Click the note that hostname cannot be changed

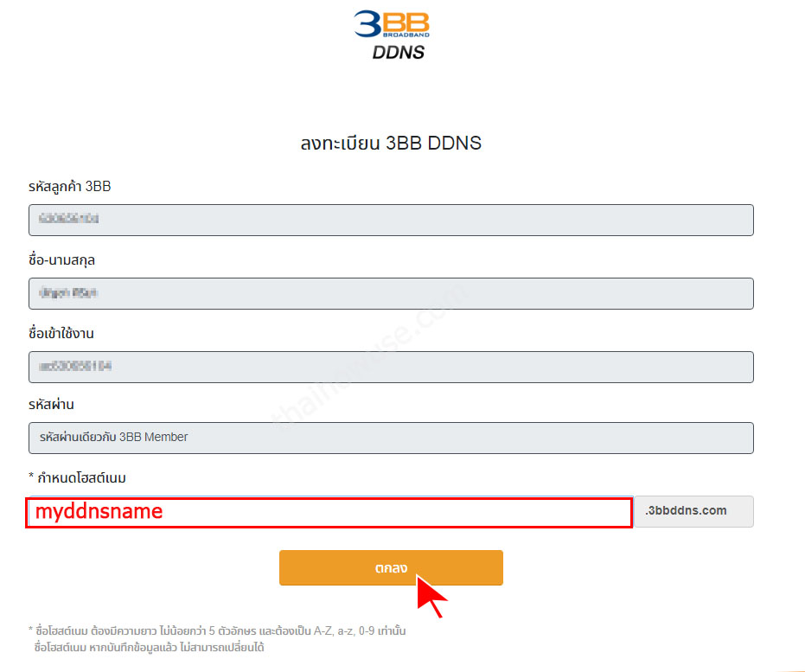coord(149,648)
